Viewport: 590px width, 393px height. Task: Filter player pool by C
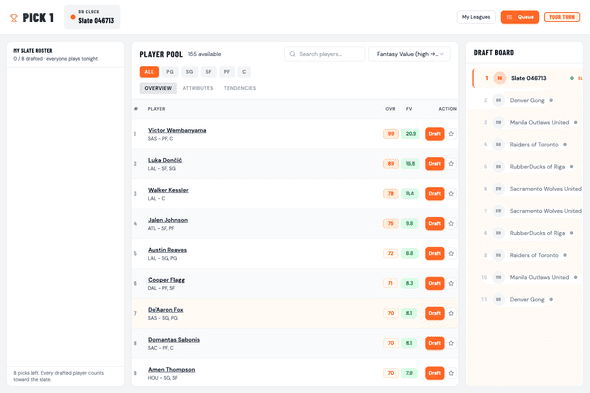(244, 72)
